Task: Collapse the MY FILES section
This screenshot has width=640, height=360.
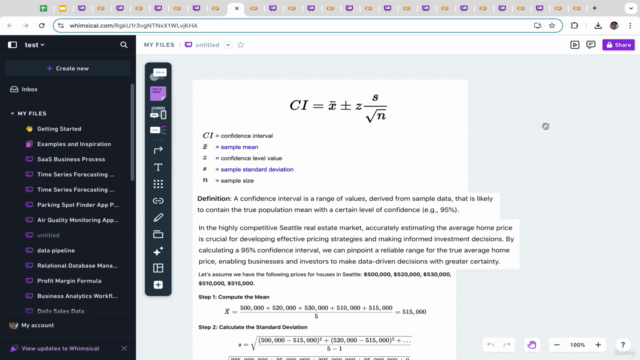Action: tap(12, 113)
